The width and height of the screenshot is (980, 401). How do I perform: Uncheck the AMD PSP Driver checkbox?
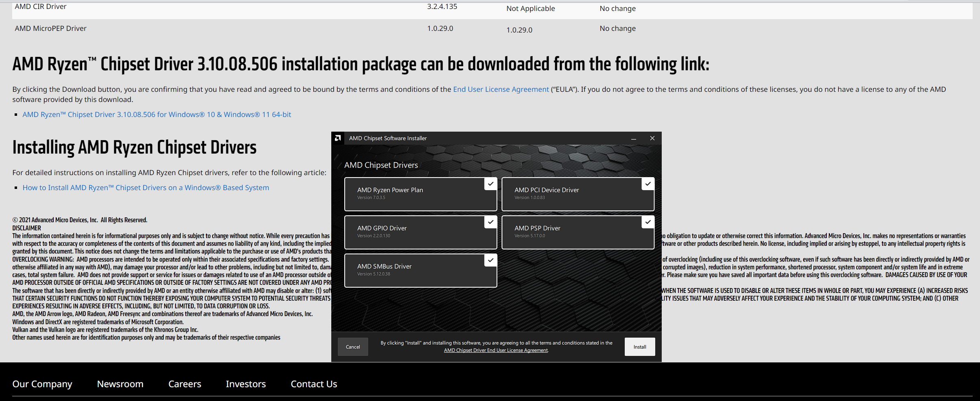point(648,222)
